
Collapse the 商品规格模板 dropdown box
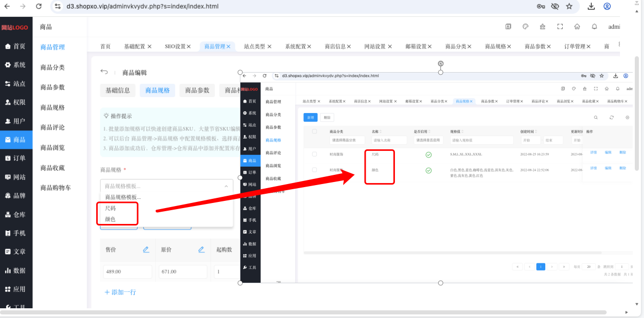click(167, 186)
